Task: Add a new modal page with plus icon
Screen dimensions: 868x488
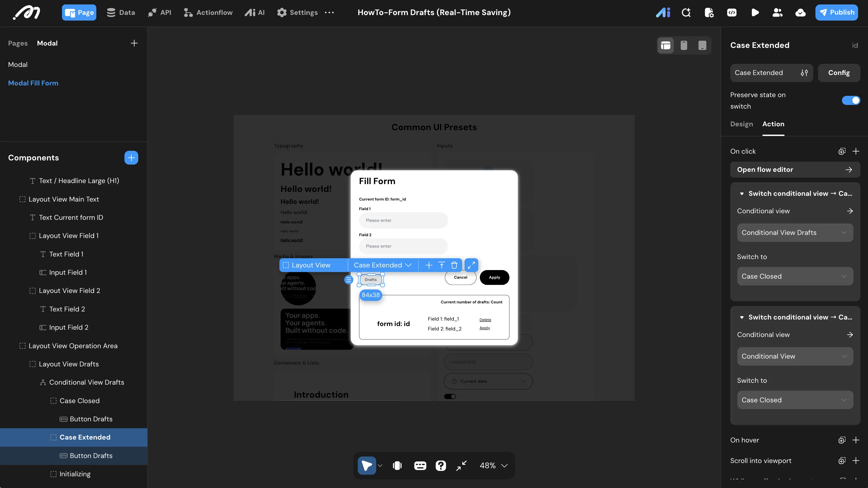Action: pos(134,43)
